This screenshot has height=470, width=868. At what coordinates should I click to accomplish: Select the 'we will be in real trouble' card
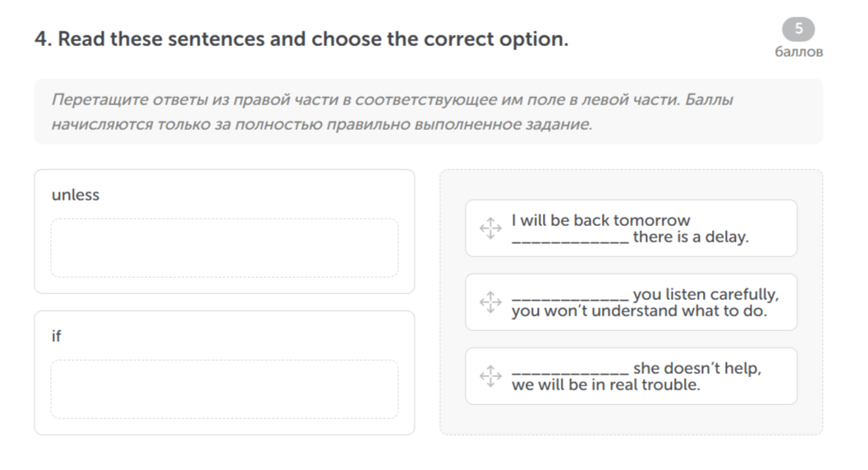(x=631, y=376)
